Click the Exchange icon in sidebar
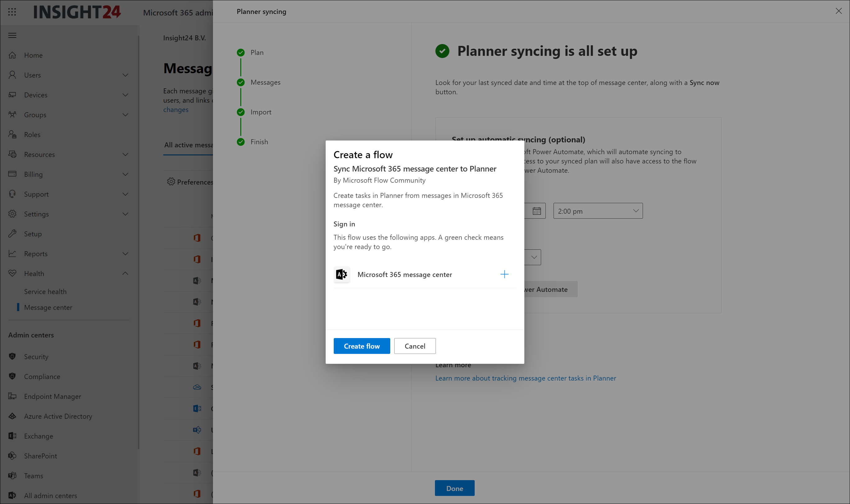The image size is (850, 504). (x=12, y=436)
